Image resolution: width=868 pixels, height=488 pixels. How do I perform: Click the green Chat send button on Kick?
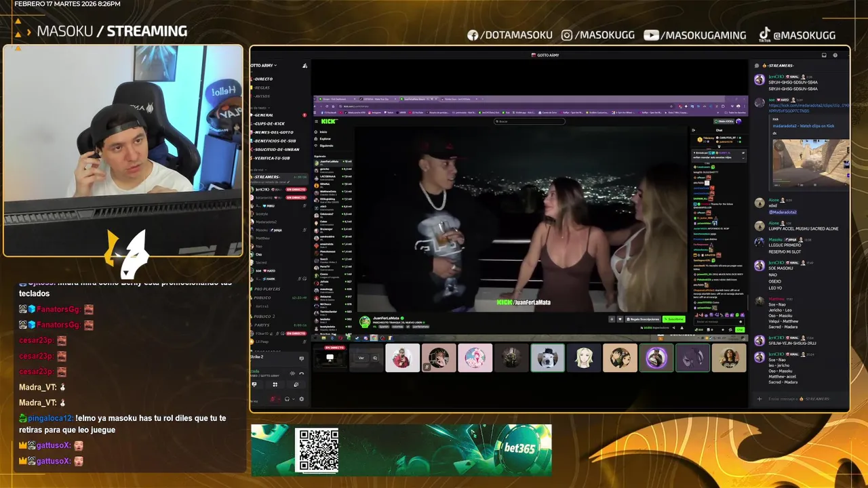click(740, 329)
